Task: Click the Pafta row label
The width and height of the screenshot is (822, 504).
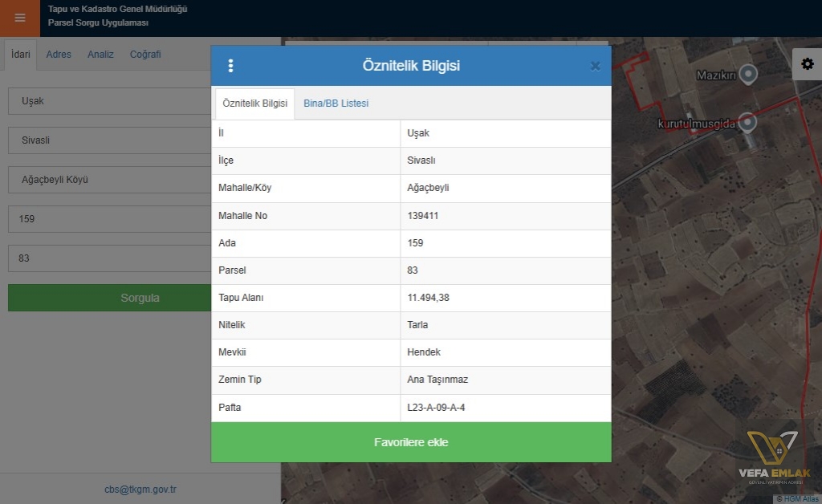Action: coord(230,408)
